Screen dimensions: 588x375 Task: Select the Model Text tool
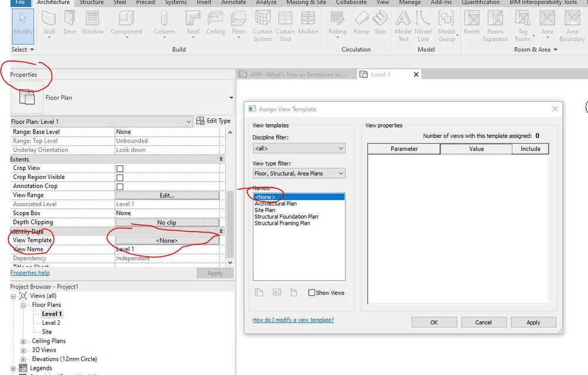[x=403, y=25]
